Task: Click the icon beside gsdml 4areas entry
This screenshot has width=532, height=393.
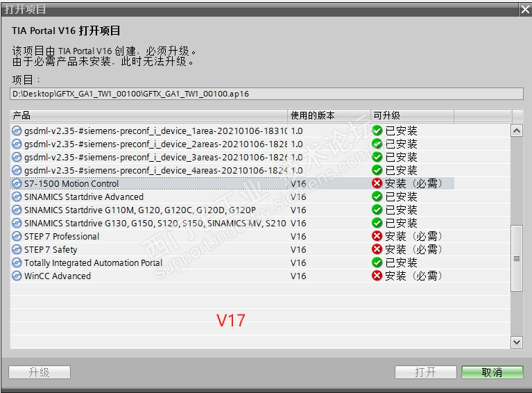Action: [x=16, y=171]
